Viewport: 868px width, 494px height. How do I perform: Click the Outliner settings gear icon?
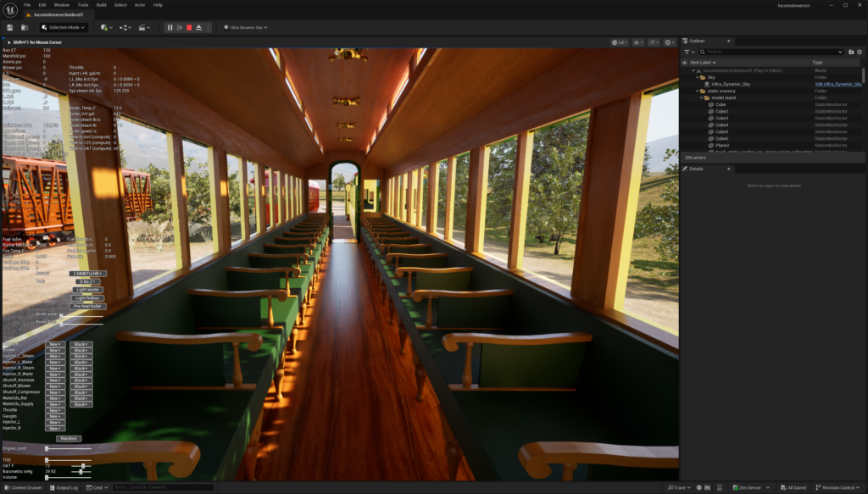(860, 52)
